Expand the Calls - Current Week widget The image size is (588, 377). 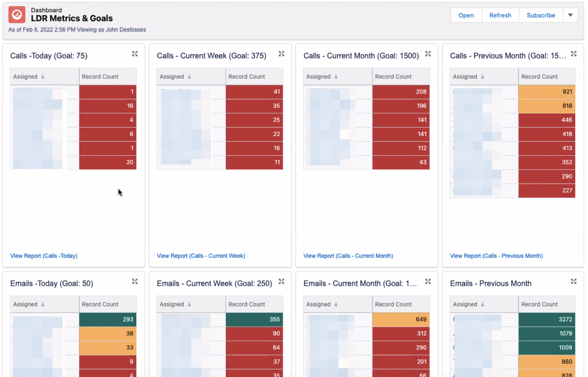pyautogui.click(x=281, y=54)
